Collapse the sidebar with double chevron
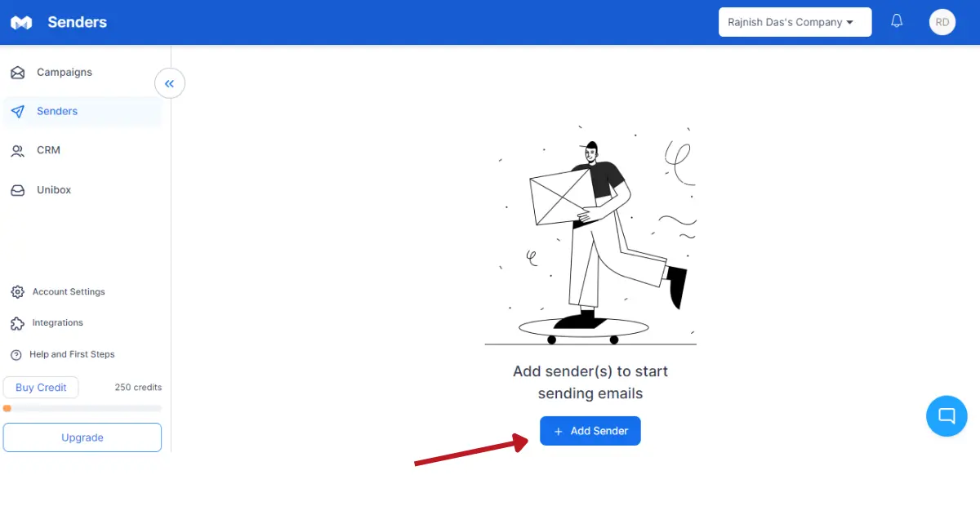 point(170,83)
